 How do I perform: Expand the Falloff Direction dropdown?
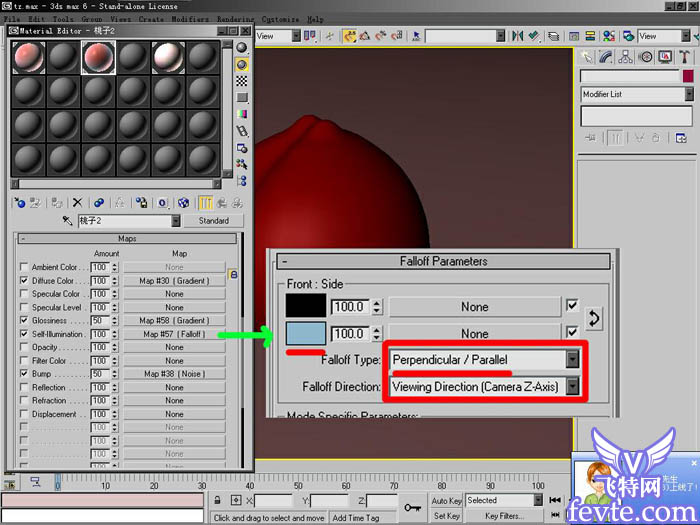coord(573,385)
